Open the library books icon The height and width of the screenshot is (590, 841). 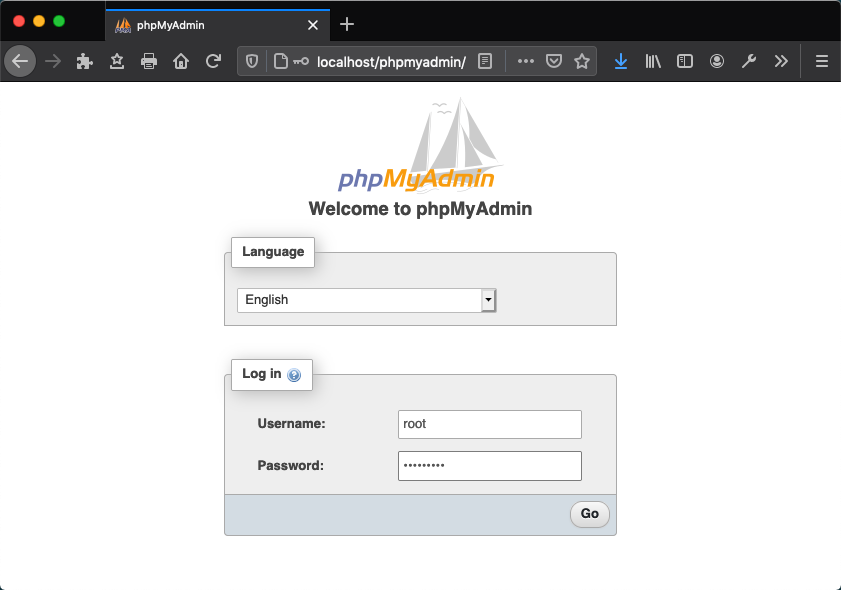click(653, 61)
